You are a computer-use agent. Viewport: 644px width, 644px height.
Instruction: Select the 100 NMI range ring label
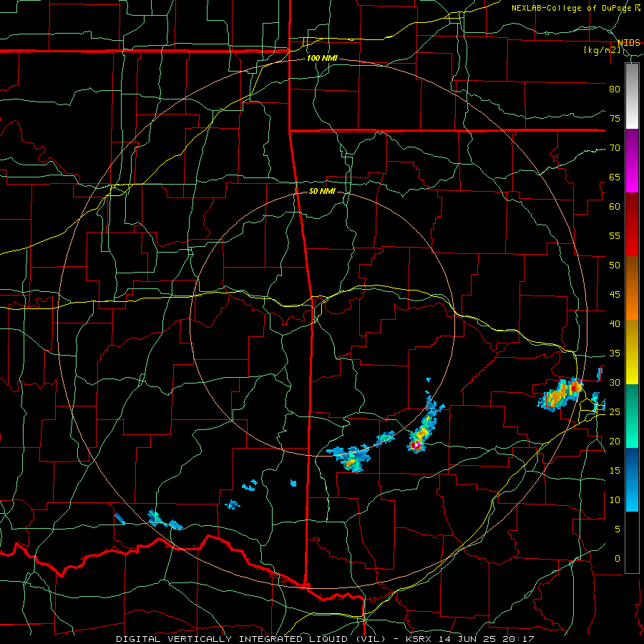coord(322,59)
